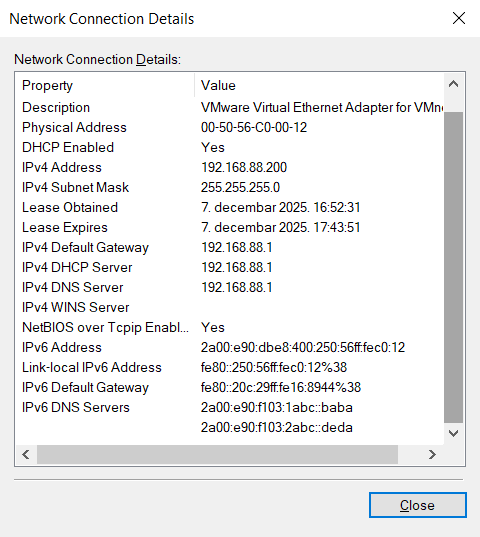Select the IPv4 DNS Server label
Screen dimensions: 480x537
click(73, 287)
